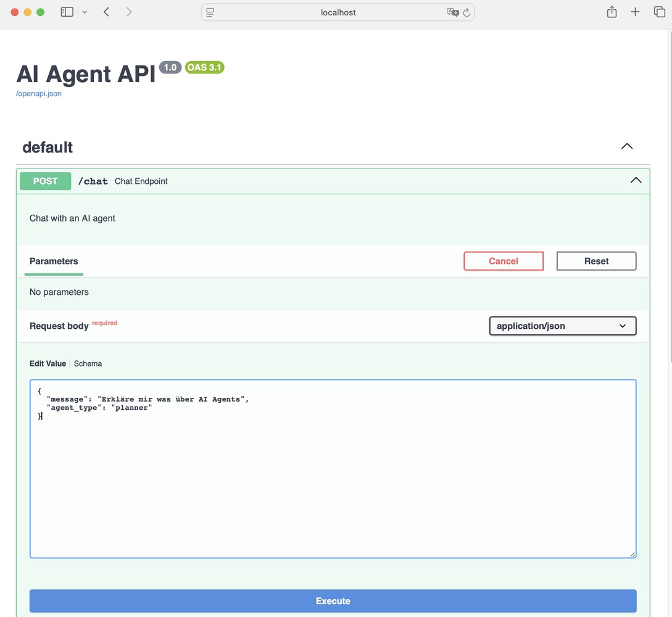The width and height of the screenshot is (672, 617).
Task: Click the page reader icon in address bar
Action: pyautogui.click(x=210, y=12)
